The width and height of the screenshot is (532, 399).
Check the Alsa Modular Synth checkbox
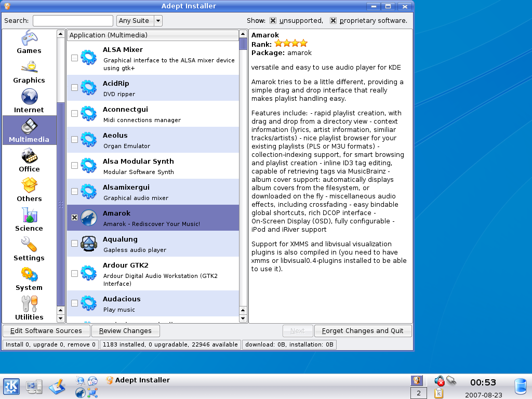[x=75, y=166]
